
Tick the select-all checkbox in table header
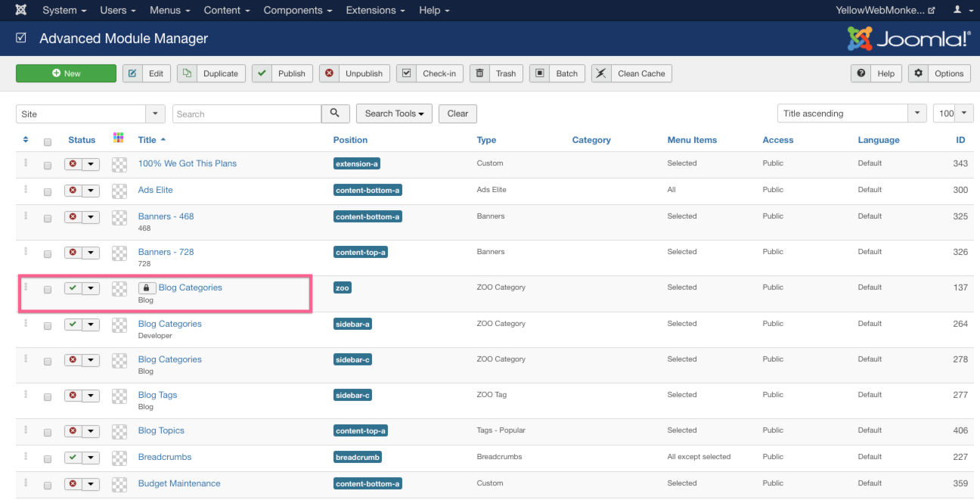point(48,141)
